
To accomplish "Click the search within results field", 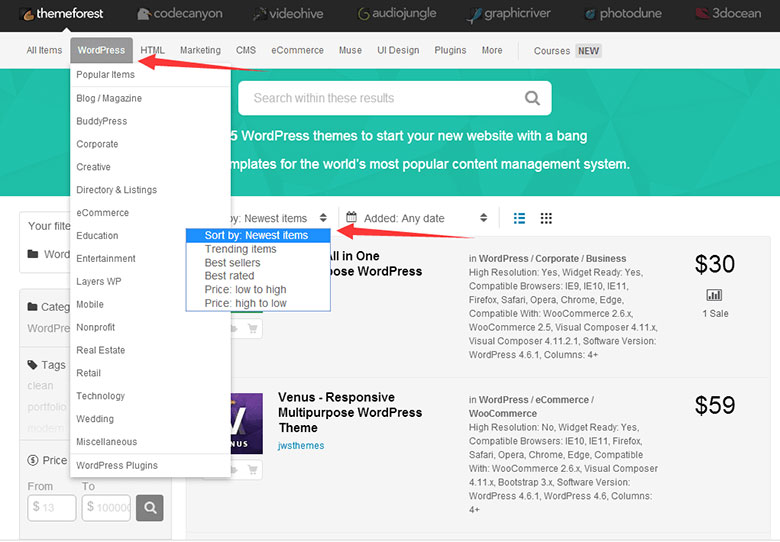I will tap(380, 98).
